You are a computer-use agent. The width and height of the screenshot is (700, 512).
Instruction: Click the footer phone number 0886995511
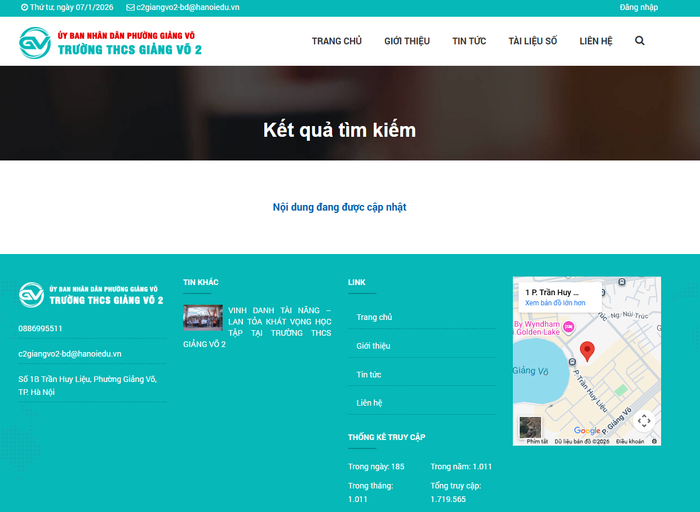(x=40, y=328)
